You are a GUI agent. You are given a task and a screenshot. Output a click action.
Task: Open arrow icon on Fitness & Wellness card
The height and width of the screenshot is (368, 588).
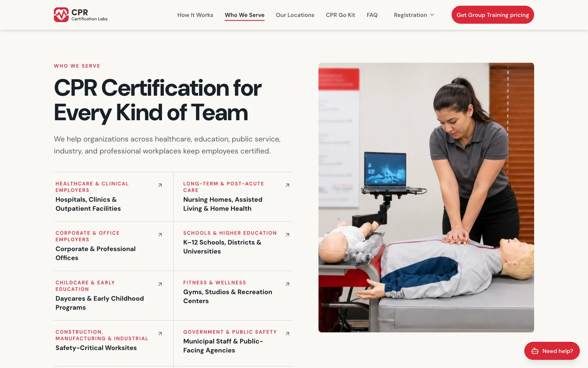(287, 284)
